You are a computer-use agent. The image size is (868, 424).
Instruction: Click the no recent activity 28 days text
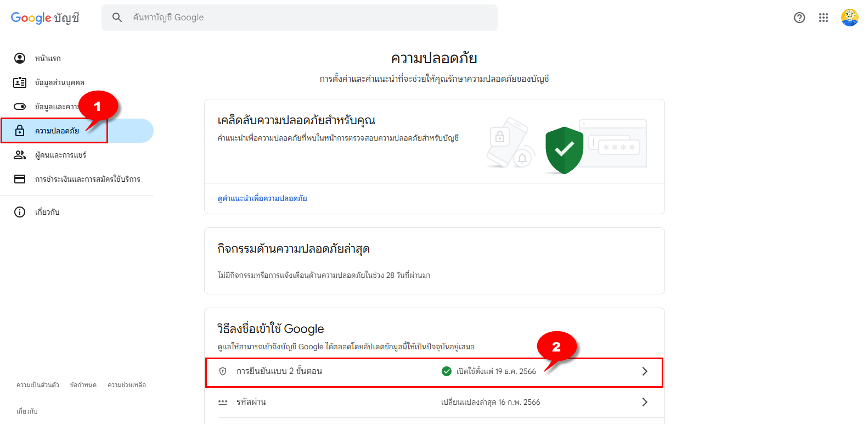click(324, 275)
